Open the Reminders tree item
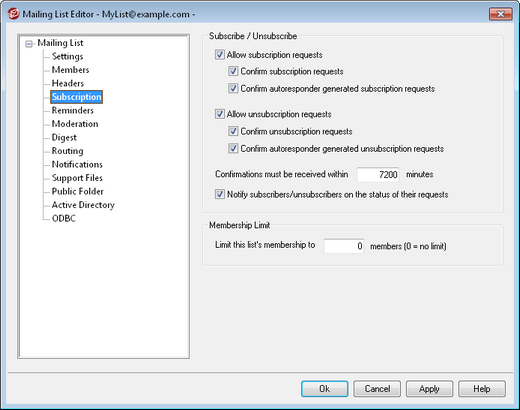Screen dimensions: 520x410 pyautogui.click(x=72, y=110)
